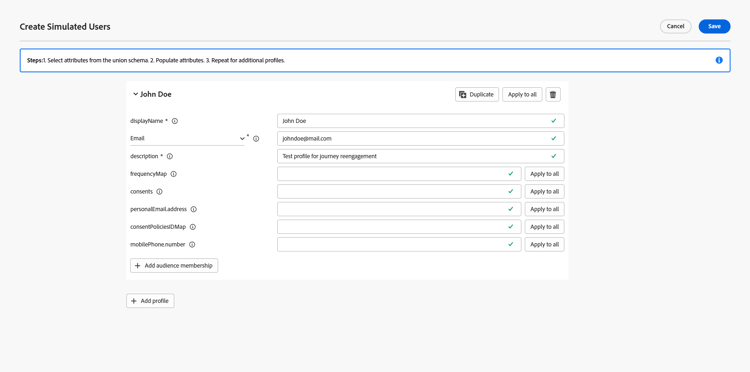The width and height of the screenshot is (750, 372).
Task: Click the Create Simulated Users heading
Action: (65, 27)
